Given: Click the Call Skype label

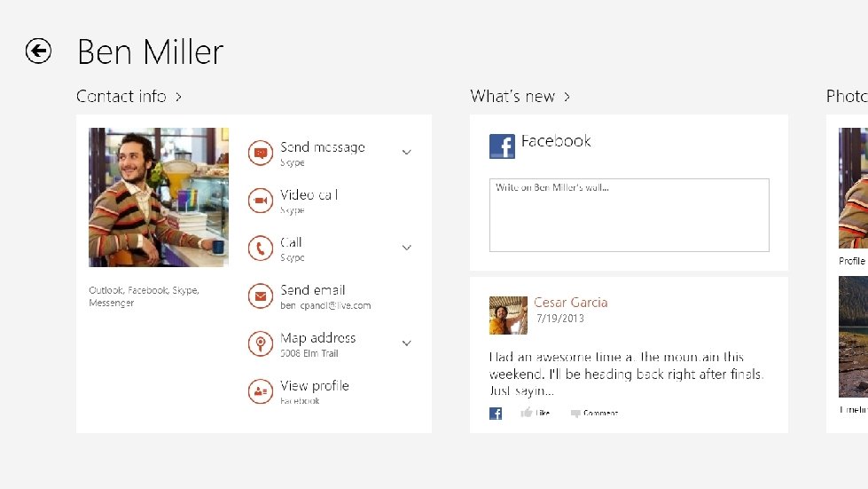Looking at the screenshot, I should [293, 248].
